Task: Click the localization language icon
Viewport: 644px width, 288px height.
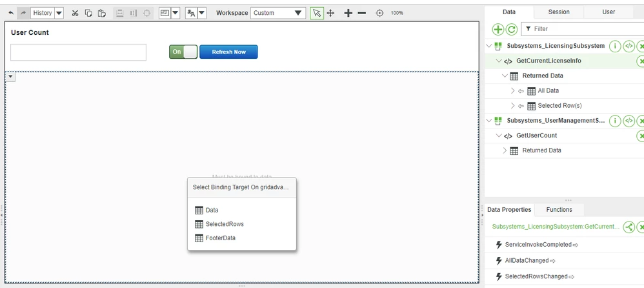Action: [x=191, y=13]
